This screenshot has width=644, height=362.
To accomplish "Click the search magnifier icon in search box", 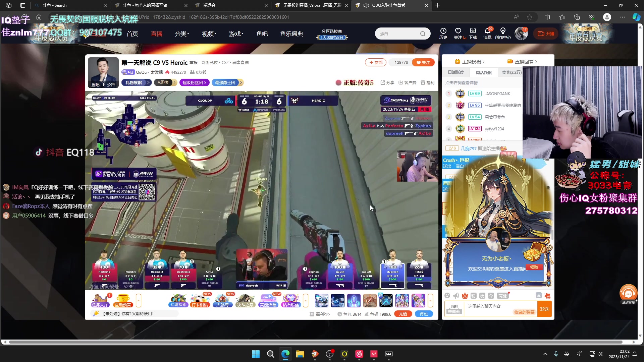I will tap(423, 34).
